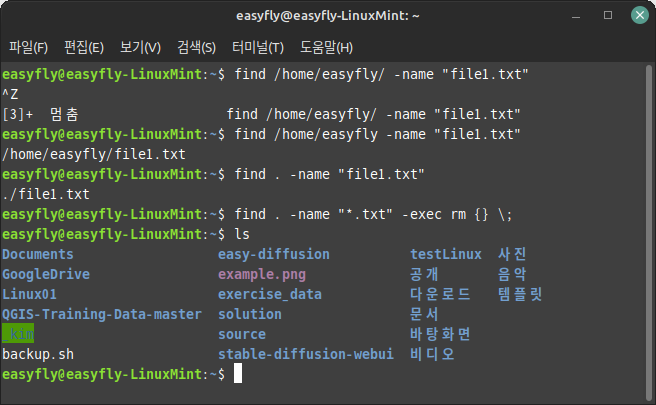The width and height of the screenshot is (656, 405).
Task: Click the window title easyfly@easyfly-LinuxMint: ~
Action: (328, 16)
